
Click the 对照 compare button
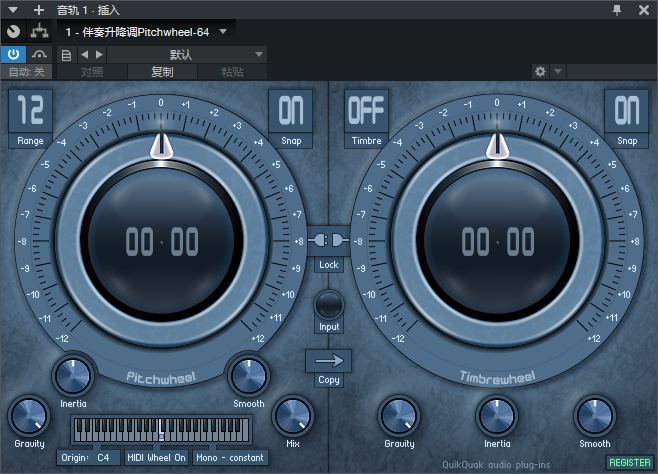(92, 72)
